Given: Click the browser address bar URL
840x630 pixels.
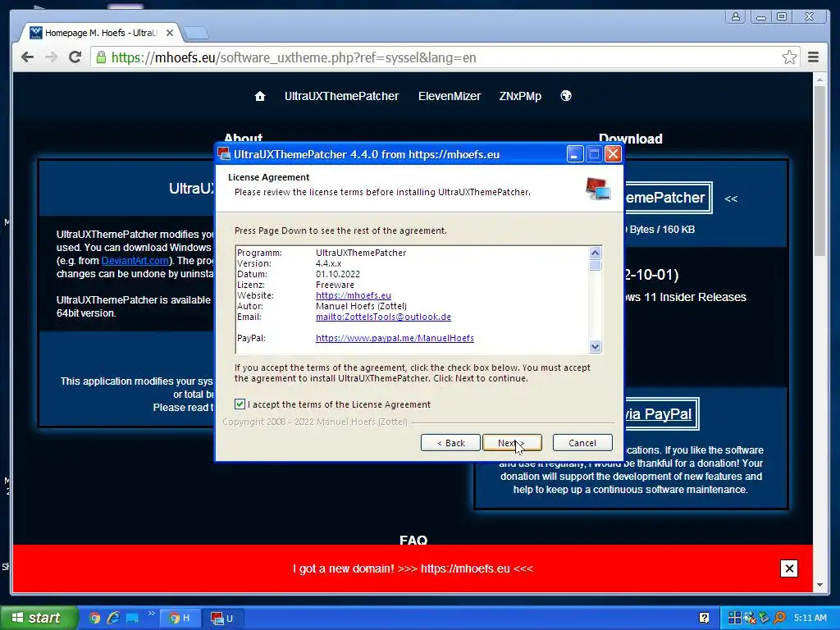Looking at the screenshot, I should (294, 57).
